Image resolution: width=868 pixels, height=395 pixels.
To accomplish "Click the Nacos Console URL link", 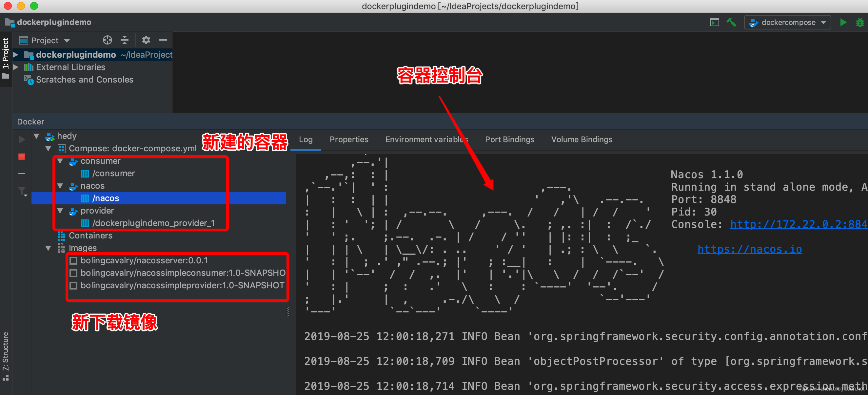I will (798, 224).
